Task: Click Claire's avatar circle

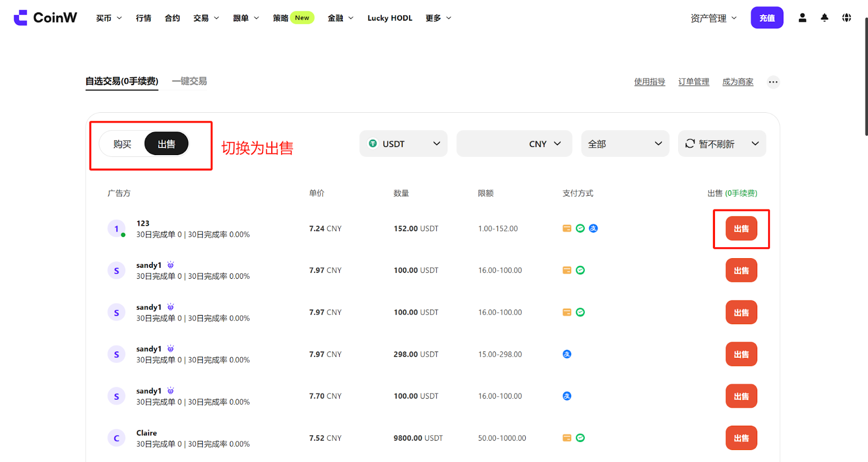Action: 116,438
